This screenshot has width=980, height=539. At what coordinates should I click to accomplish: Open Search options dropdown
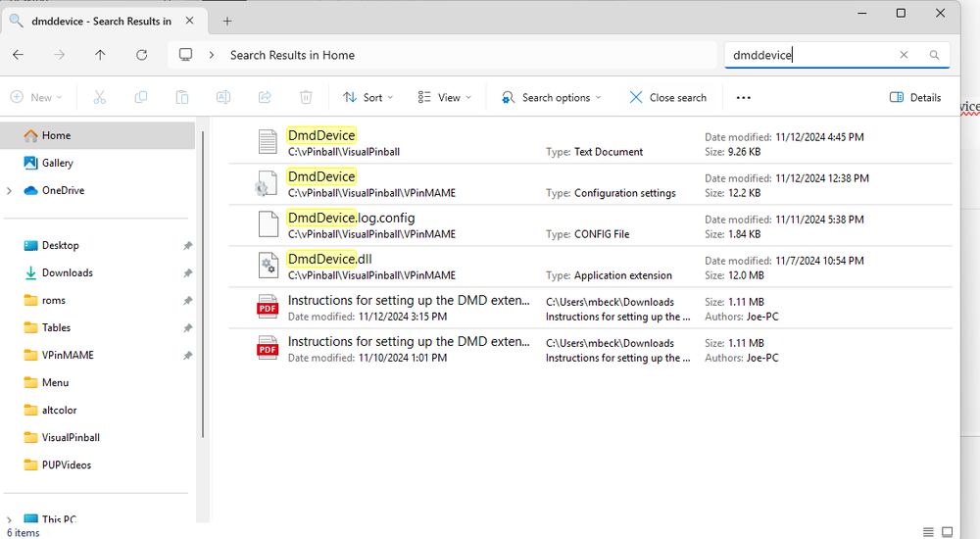pyautogui.click(x=551, y=98)
